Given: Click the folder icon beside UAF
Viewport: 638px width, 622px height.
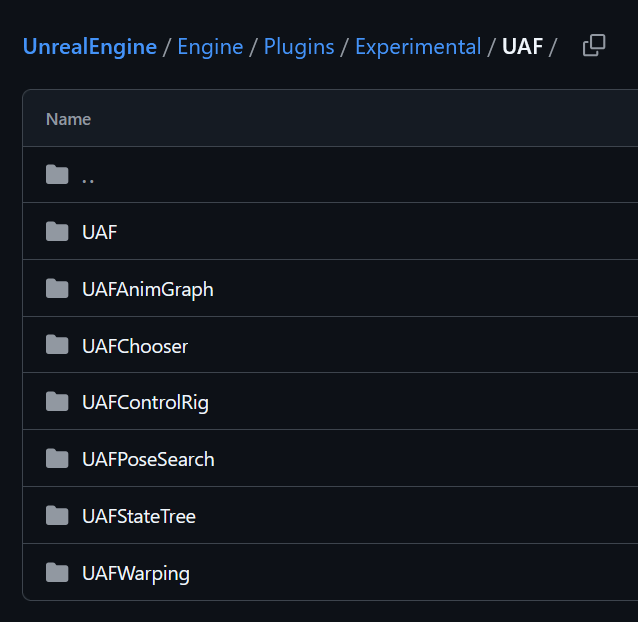Looking at the screenshot, I should click(x=57, y=231).
